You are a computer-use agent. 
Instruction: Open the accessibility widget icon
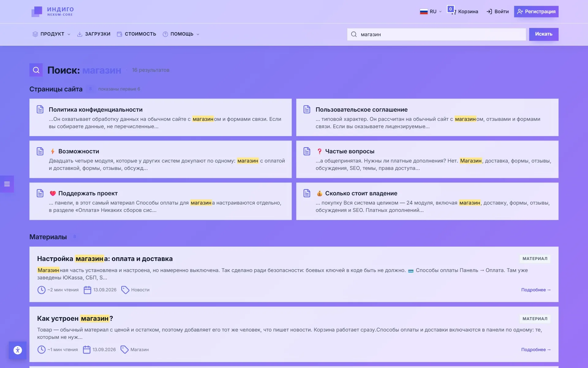coord(18,350)
